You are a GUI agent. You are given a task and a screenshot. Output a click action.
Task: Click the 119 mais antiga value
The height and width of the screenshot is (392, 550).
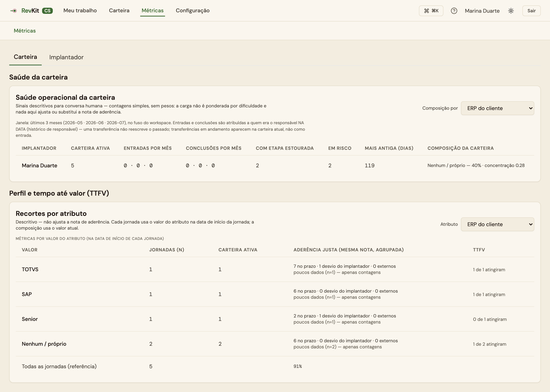coord(370,165)
